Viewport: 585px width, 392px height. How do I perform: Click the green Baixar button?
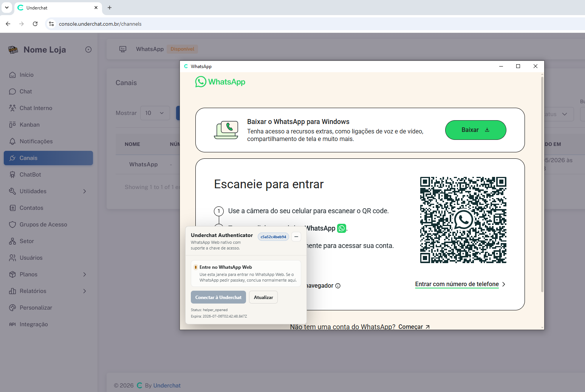475,130
